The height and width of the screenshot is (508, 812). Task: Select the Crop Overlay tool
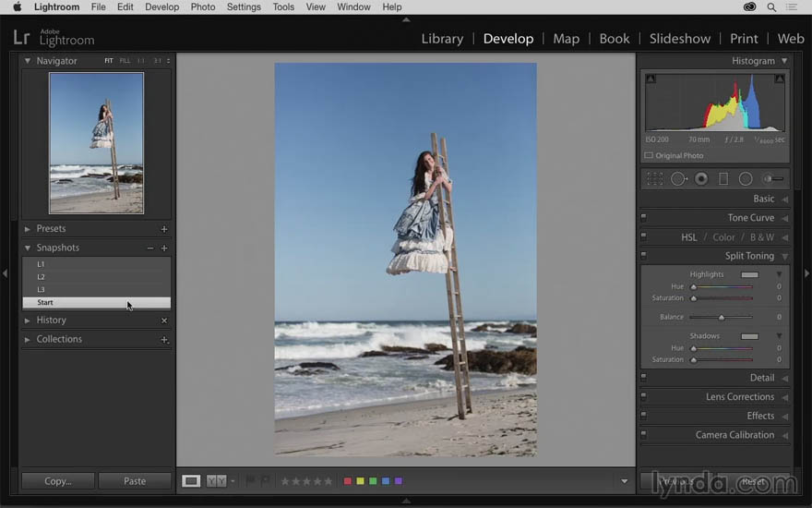[654, 179]
